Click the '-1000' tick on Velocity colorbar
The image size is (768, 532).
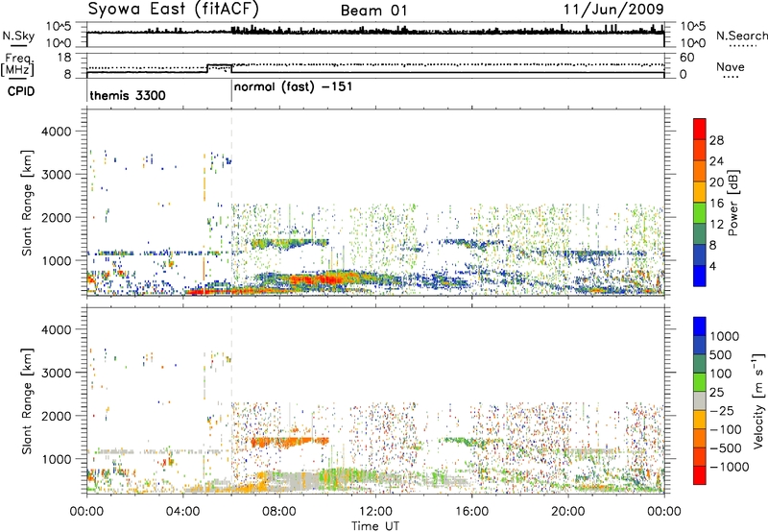[730, 467]
